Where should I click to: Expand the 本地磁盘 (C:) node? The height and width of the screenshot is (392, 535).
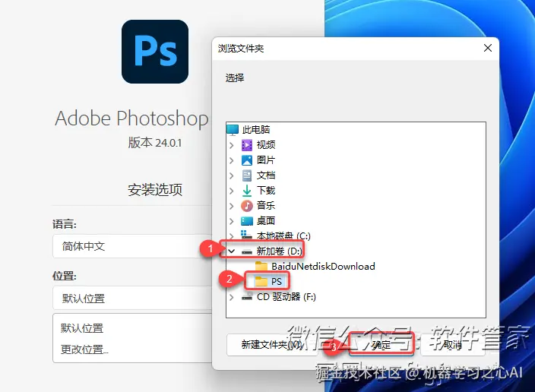point(232,236)
